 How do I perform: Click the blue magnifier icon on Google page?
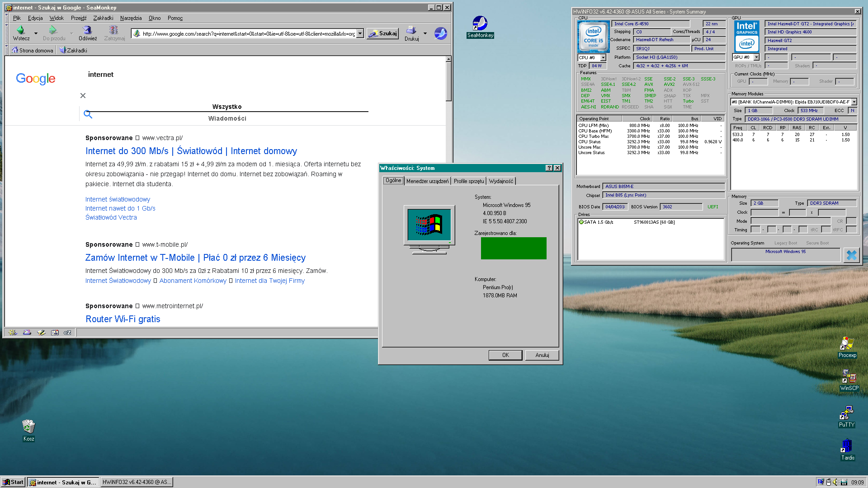(x=88, y=114)
